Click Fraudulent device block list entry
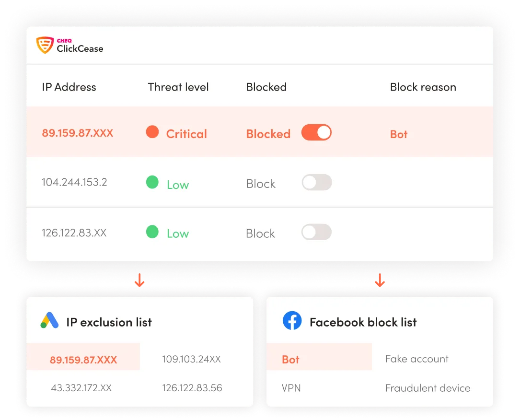Screen dimensions: 520x420 click(428, 388)
